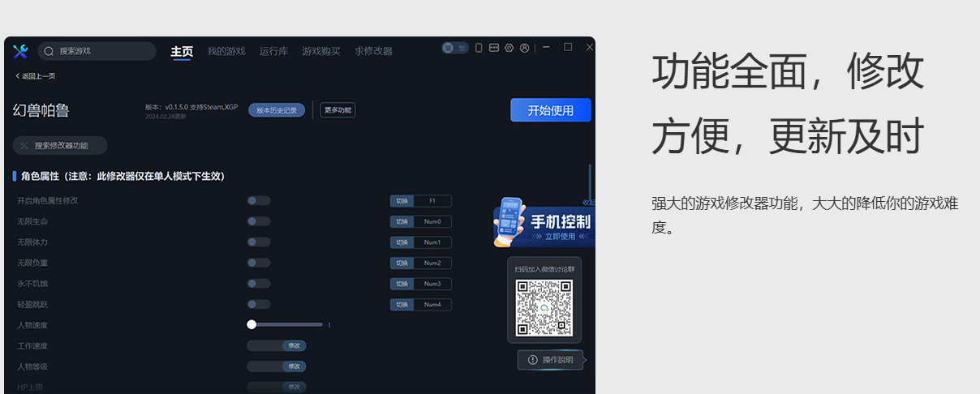Image resolution: width=980 pixels, height=394 pixels.
Task: Click the Num0 hotkey field
Action: point(432,221)
